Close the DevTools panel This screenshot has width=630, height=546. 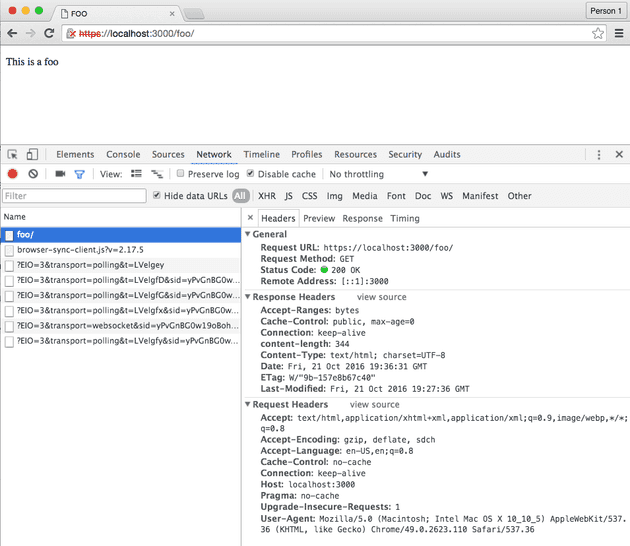point(619,154)
